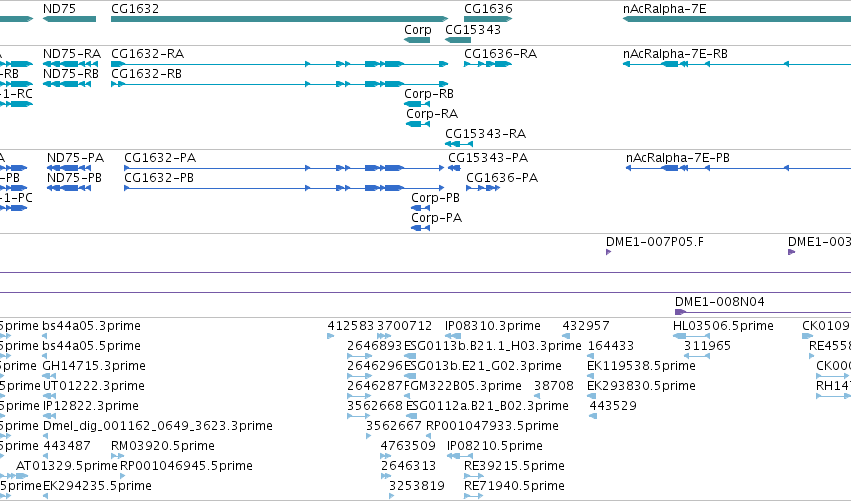This screenshot has height=501, width=851.
Task: Click the Corp-RB transcript
Action: click(417, 104)
